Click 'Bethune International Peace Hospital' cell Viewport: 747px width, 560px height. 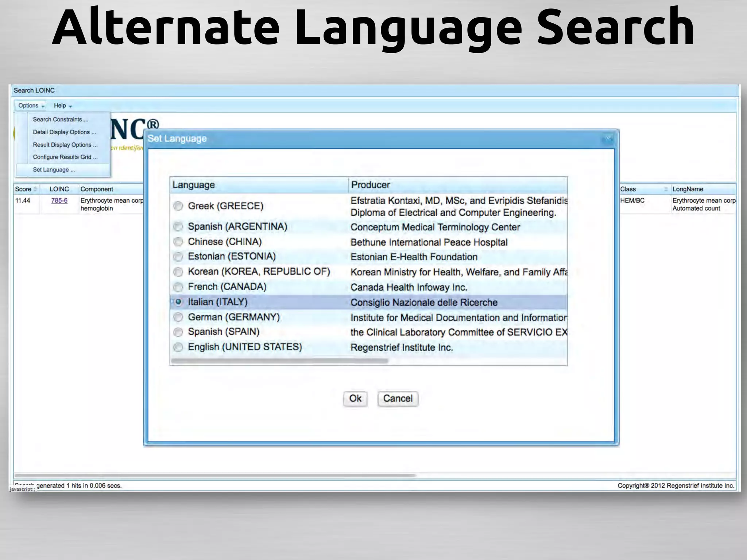[x=429, y=242]
